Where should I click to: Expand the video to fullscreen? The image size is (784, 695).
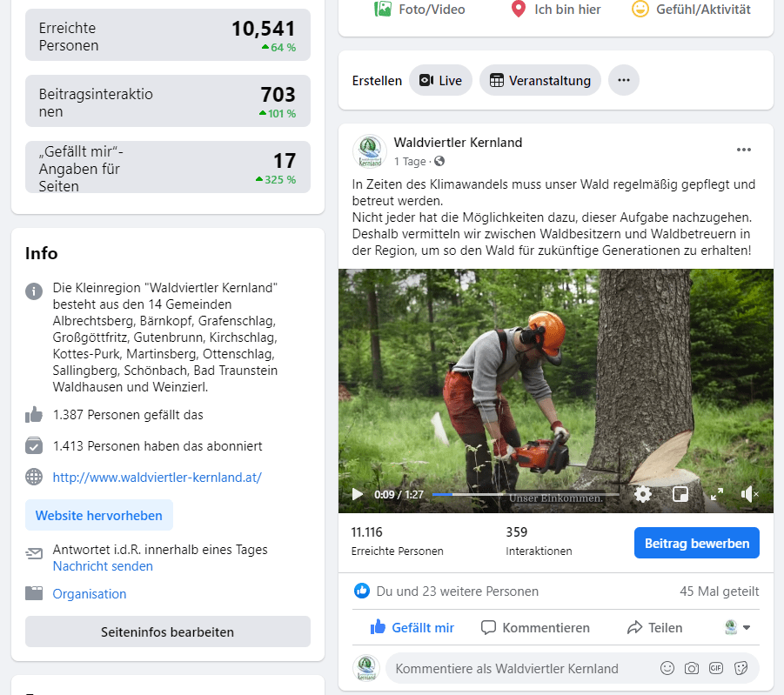[717, 494]
